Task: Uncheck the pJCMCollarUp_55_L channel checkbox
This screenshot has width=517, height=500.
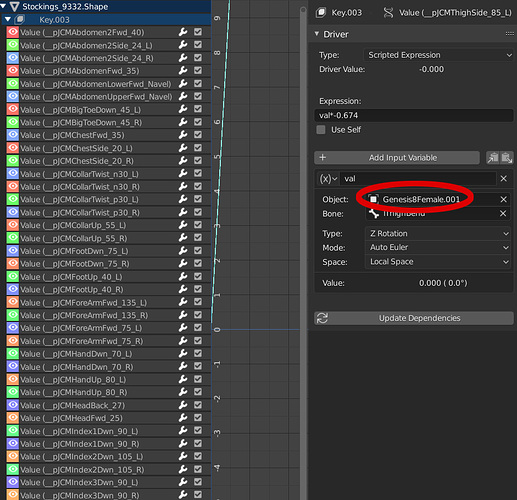Action: [198, 225]
